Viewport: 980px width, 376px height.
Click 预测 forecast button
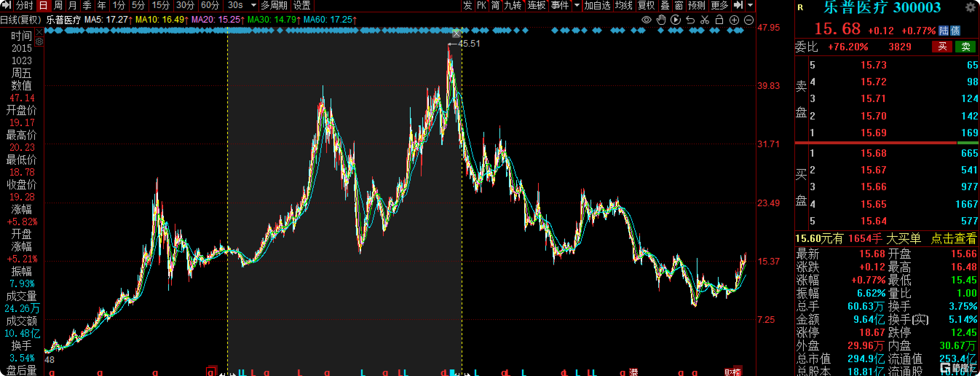[x=697, y=5]
